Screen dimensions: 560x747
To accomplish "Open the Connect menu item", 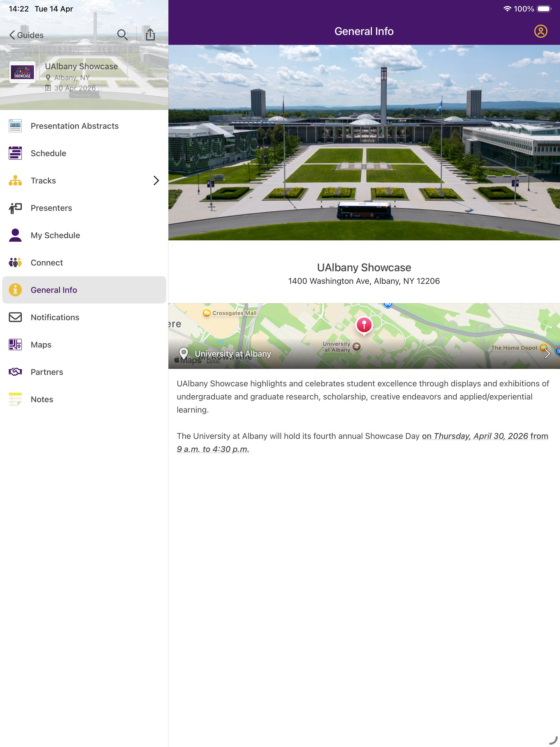I will (x=84, y=263).
